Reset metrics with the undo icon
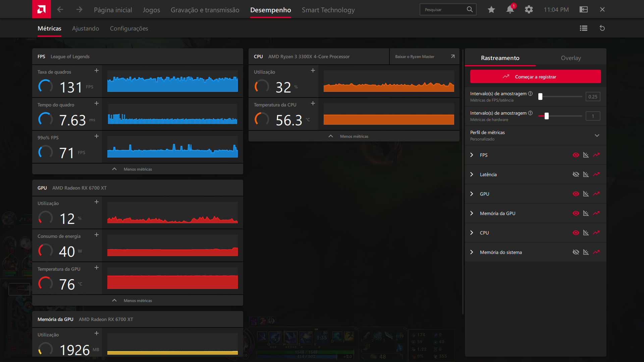Image resolution: width=644 pixels, height=362 pixels. click(602, 28)
